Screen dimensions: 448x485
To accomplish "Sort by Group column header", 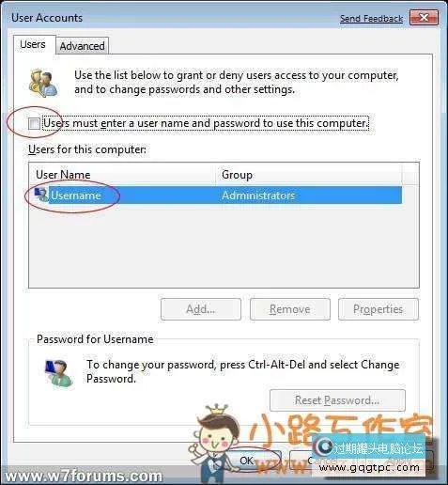I will (x=309, y=174).
